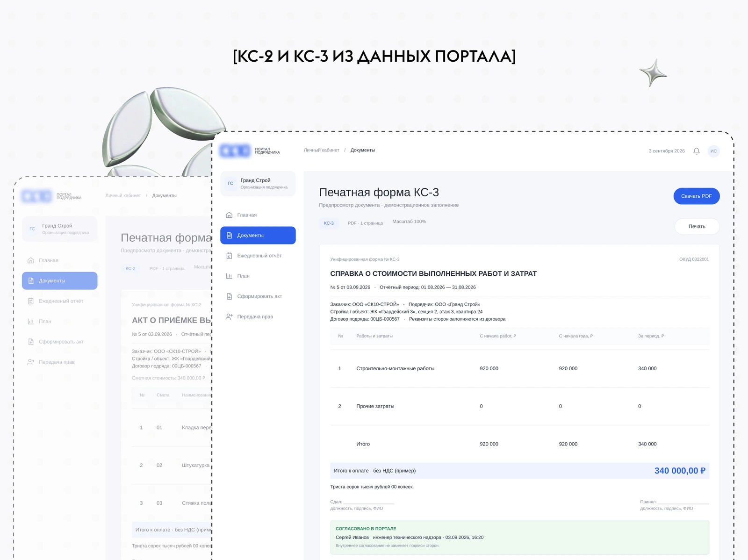Viewport: 748px width, 560px height.
Task: Click Ежедневный отчёт icon in back window
Action: pyautogui.click(x=31, y=301)
